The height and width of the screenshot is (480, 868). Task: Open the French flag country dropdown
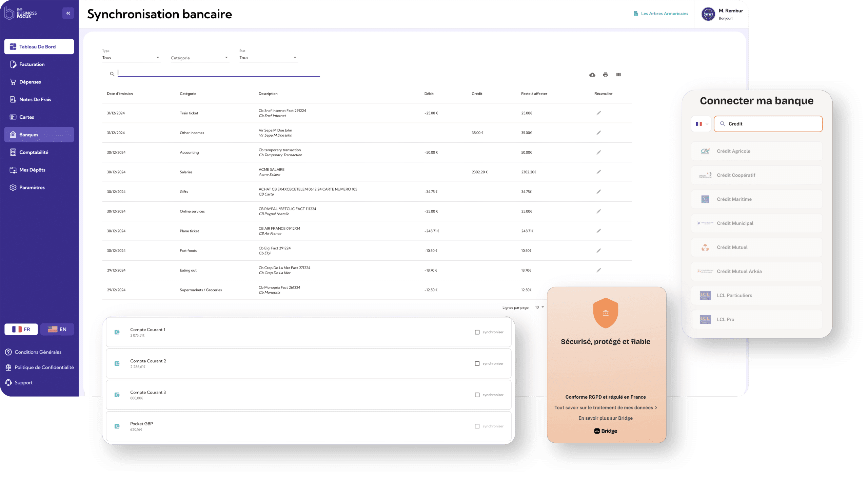point(701,124)
